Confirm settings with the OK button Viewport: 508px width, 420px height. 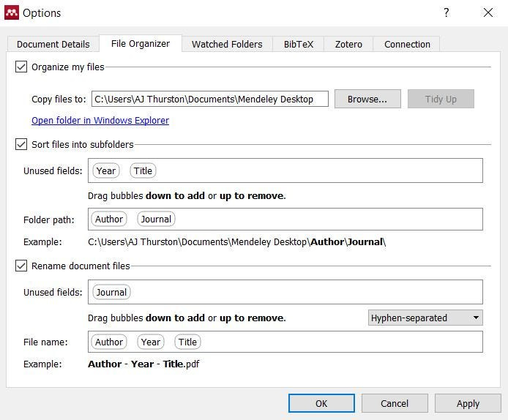[x=321, y=403]
